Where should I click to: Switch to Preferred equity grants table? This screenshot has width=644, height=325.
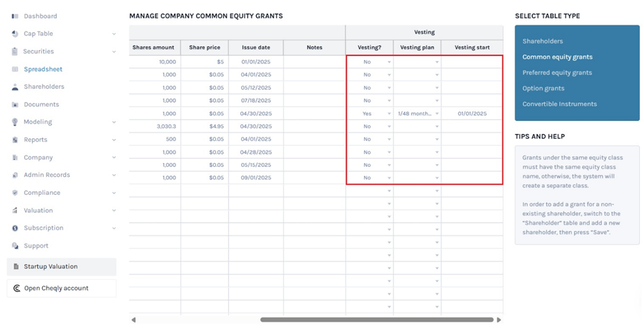coord(557,73)
